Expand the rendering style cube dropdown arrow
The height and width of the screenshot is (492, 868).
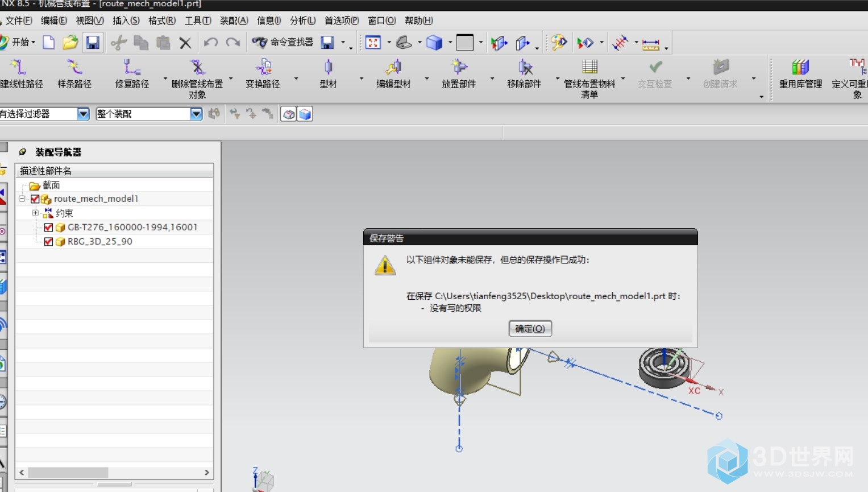pyautogui.click(x=450, y=43)
